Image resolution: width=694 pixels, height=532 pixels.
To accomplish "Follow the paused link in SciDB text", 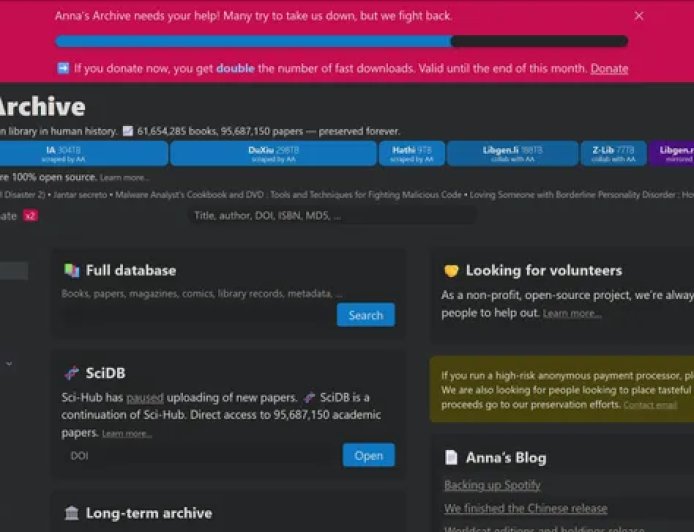I will [145, 397].
